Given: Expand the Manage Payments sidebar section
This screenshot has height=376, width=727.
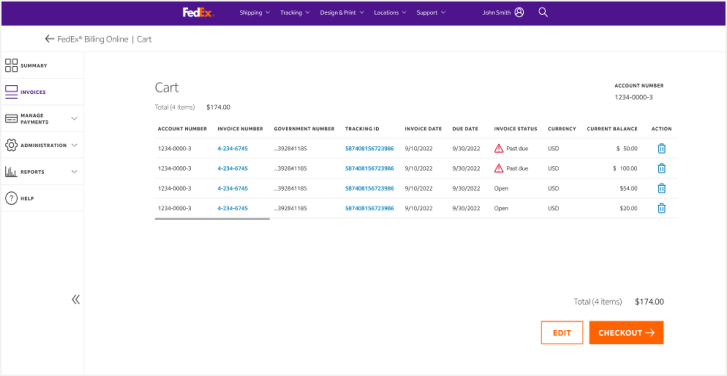Looking at the screenshot, I should click(42, 119).
